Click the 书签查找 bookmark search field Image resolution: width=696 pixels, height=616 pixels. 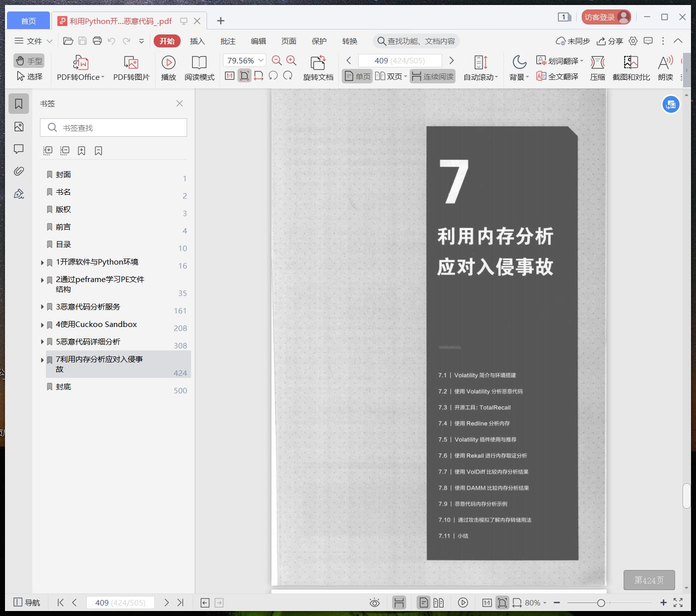[113, 128]
